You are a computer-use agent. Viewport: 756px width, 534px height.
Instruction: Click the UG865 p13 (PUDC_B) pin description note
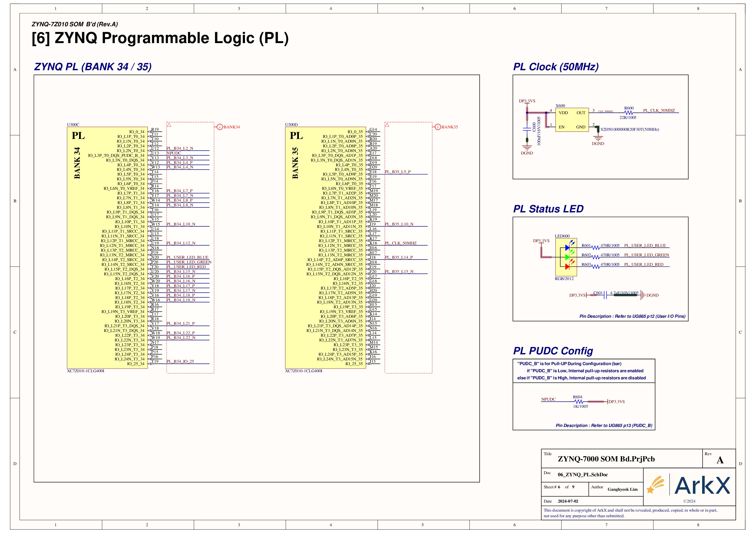(x=604, y=426)
